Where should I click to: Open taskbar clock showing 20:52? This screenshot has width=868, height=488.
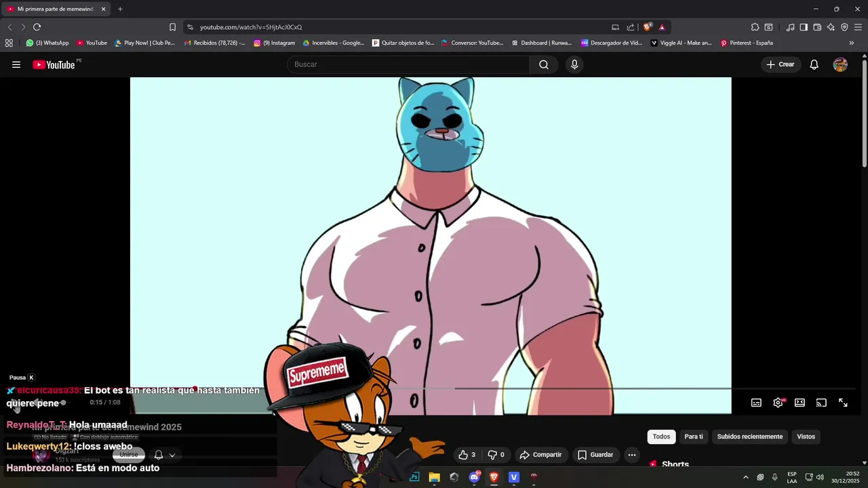click(846, 477)
